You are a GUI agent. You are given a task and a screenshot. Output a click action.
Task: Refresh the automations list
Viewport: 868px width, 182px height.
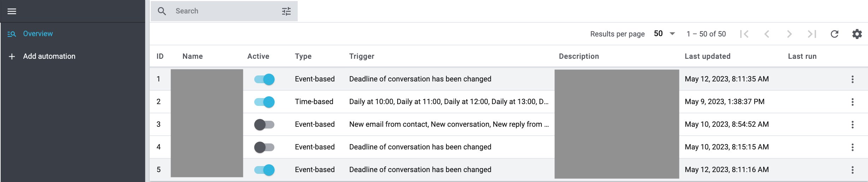[834, 34]
